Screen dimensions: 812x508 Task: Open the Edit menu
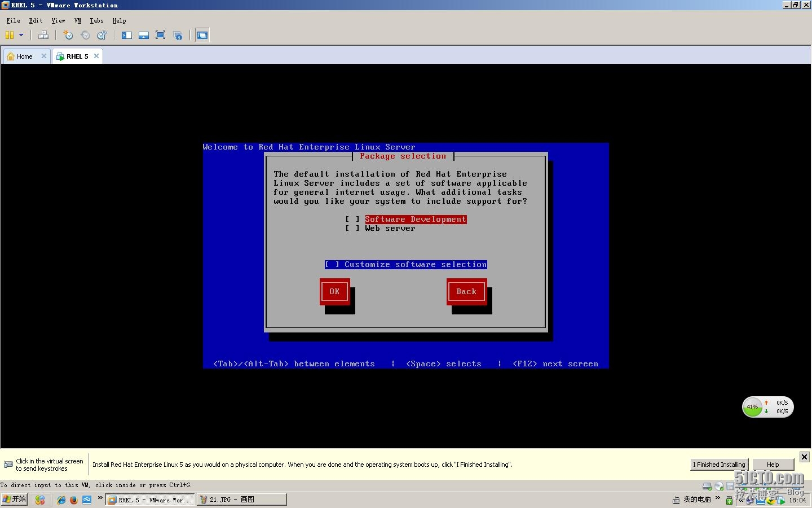[x=36, y=20]
